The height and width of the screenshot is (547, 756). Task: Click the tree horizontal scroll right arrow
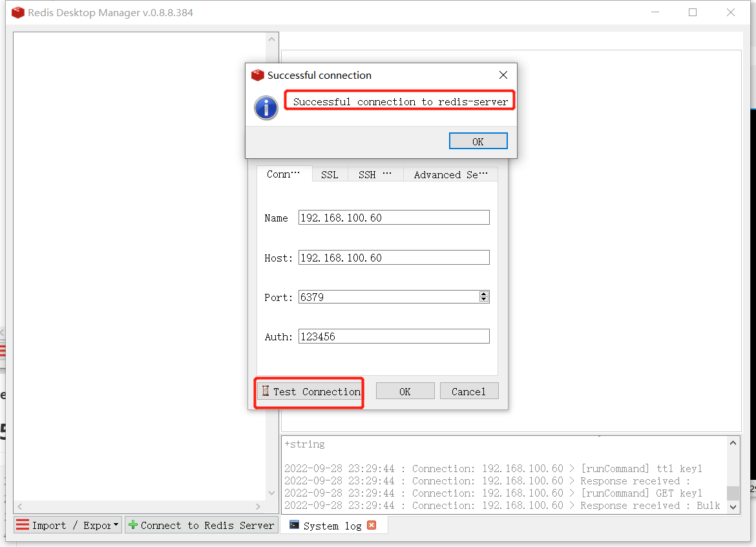click(258, 506)
